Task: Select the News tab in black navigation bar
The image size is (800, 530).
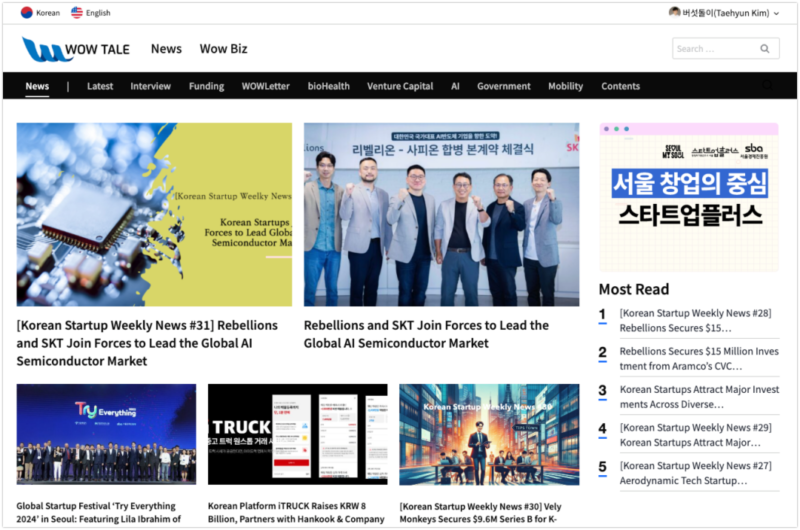Action: 37,86
